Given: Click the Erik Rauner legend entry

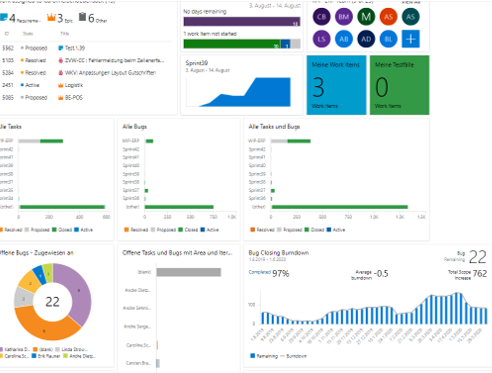Looking at the screenshot, I should coord(46,356).
